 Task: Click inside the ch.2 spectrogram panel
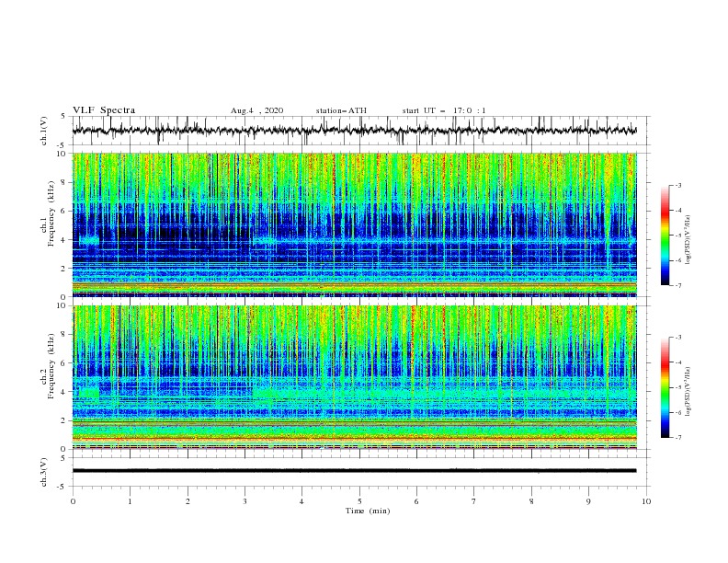pyautogui.click(x=354, y=377)
